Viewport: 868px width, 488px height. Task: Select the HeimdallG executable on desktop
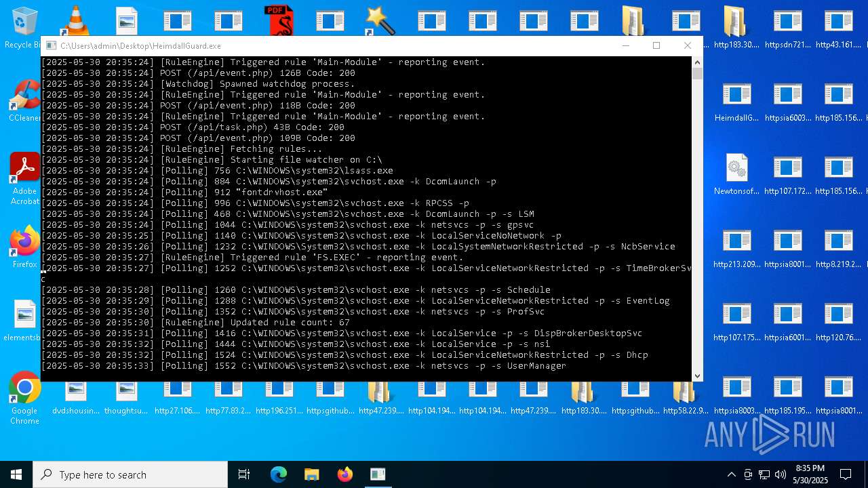pos(736,103)
